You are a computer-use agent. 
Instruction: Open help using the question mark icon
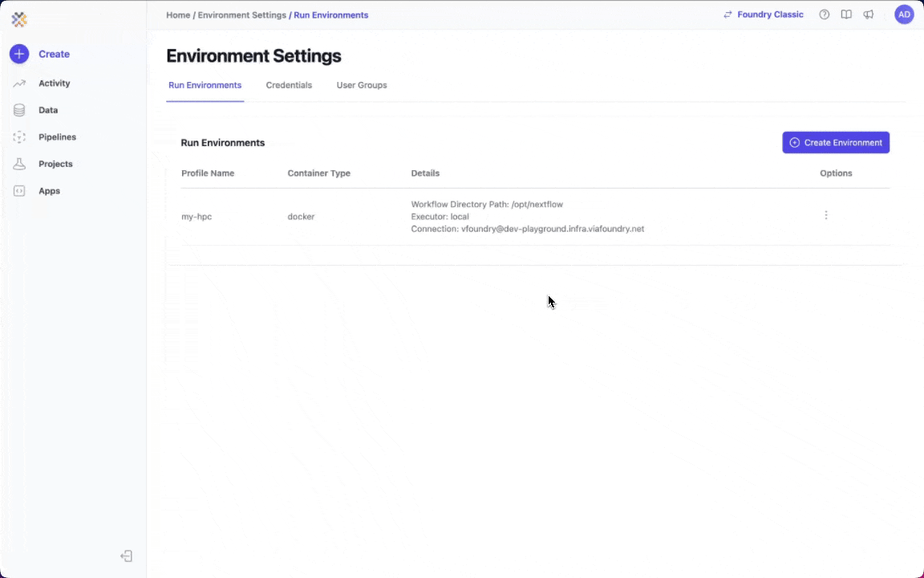pos(824,14)
